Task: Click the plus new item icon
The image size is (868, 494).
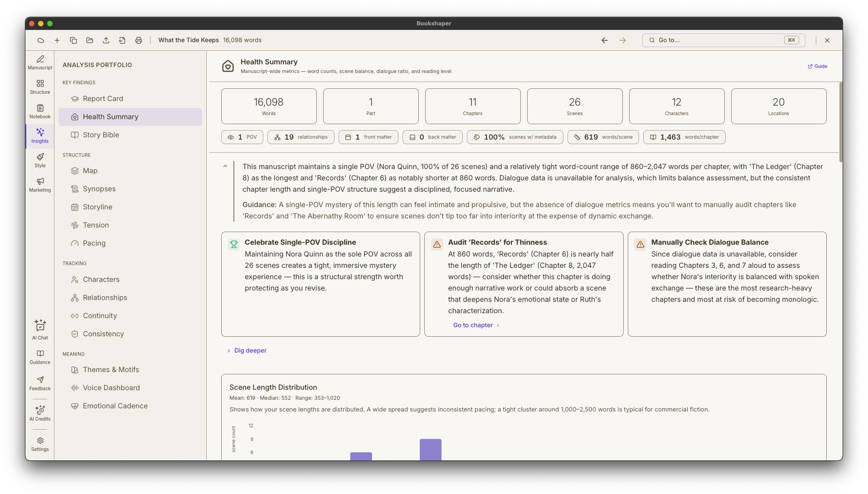Action: 57,40
